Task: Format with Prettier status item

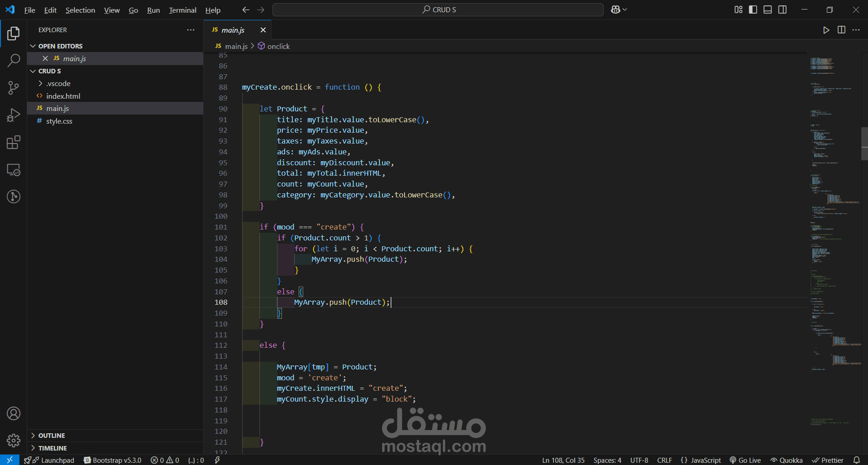Action: point(828,460)
